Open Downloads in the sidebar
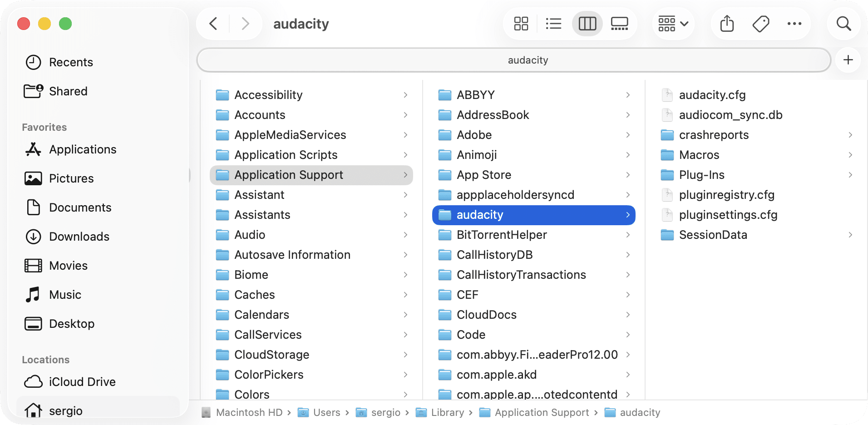The image size is (868, 425). pyautogui.click(x=79, y=237)
